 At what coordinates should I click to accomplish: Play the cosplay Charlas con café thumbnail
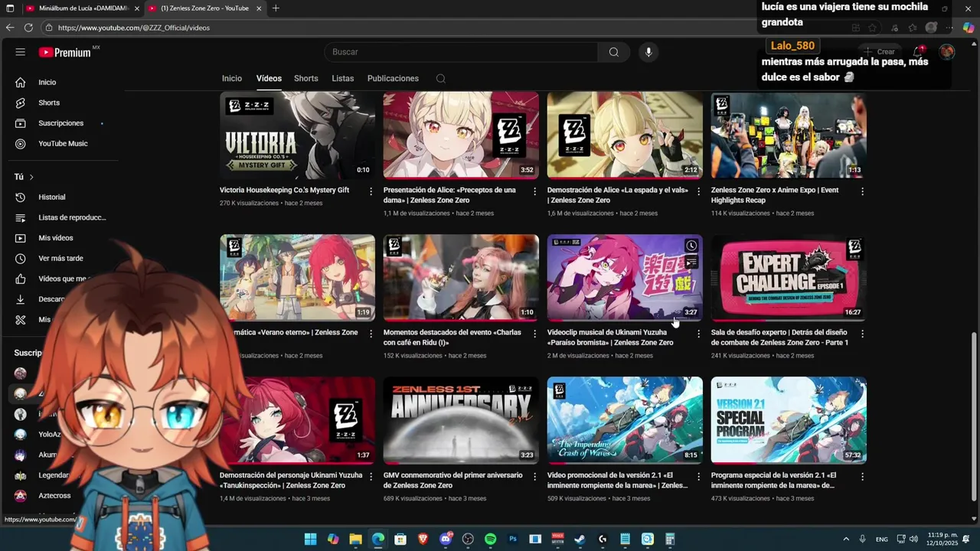coord(461,278)
